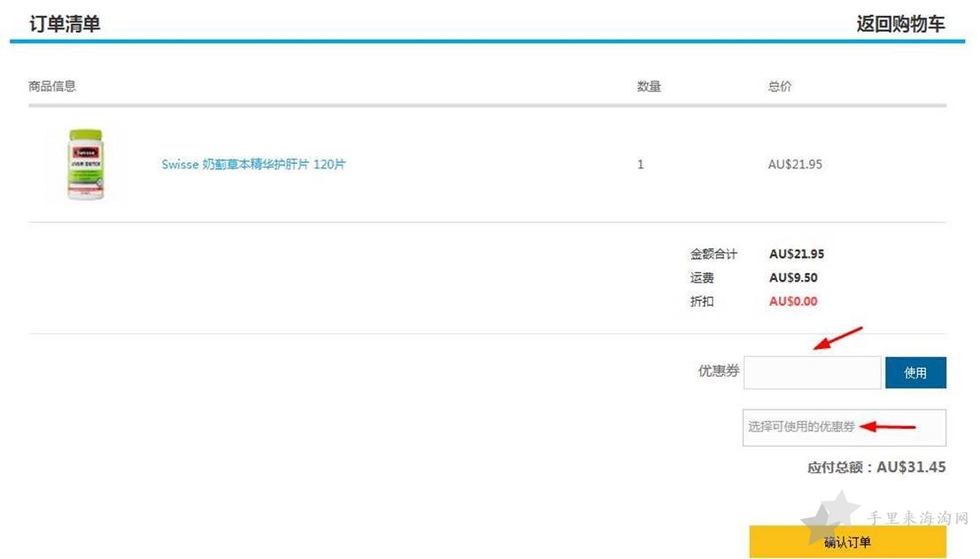The image size is (980, 559).
Task: Click the 订单清单 heading
Action: coord(65,24)
